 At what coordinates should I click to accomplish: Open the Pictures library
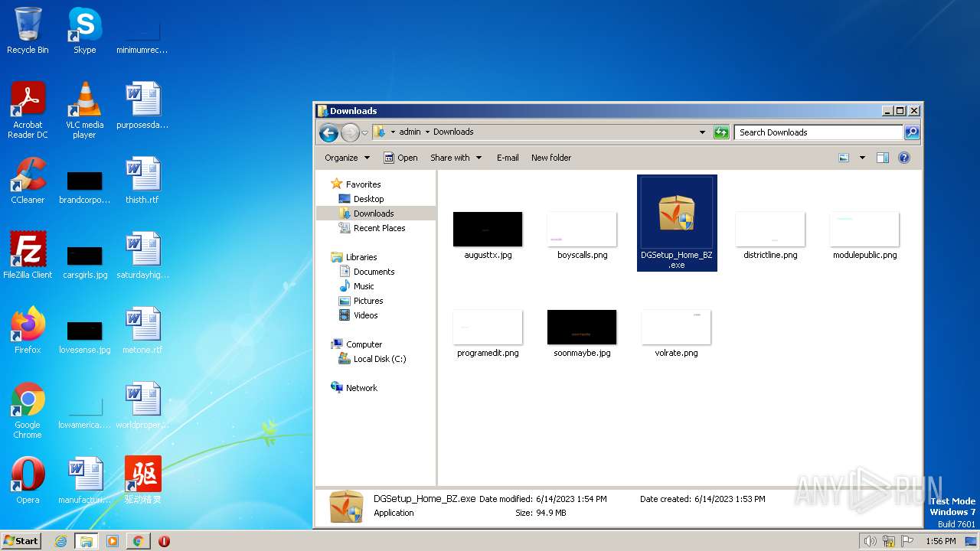[368, 301]
